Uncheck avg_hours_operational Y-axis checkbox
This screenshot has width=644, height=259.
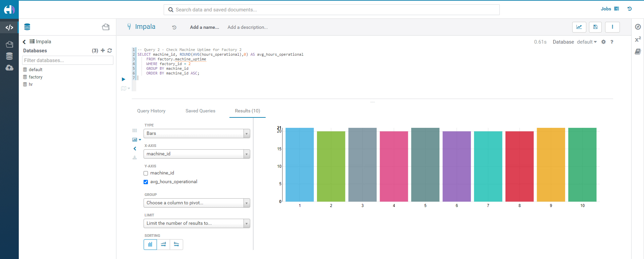point(146,182)
